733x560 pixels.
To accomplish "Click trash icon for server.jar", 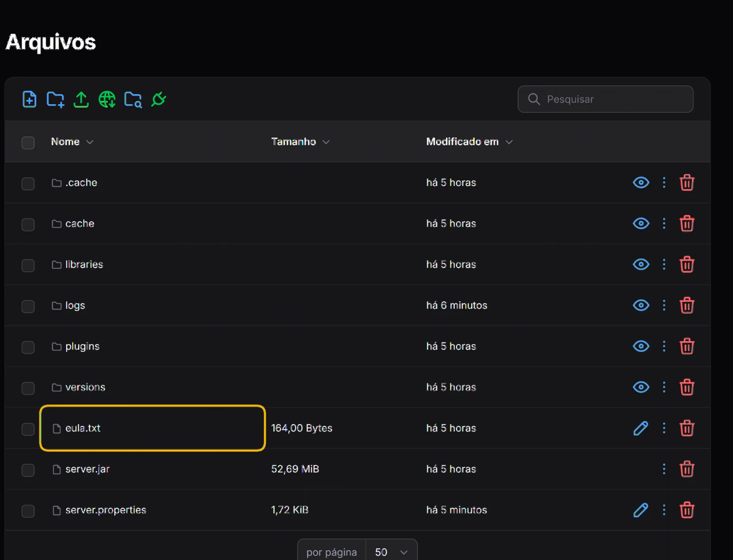I will [687, 469].
